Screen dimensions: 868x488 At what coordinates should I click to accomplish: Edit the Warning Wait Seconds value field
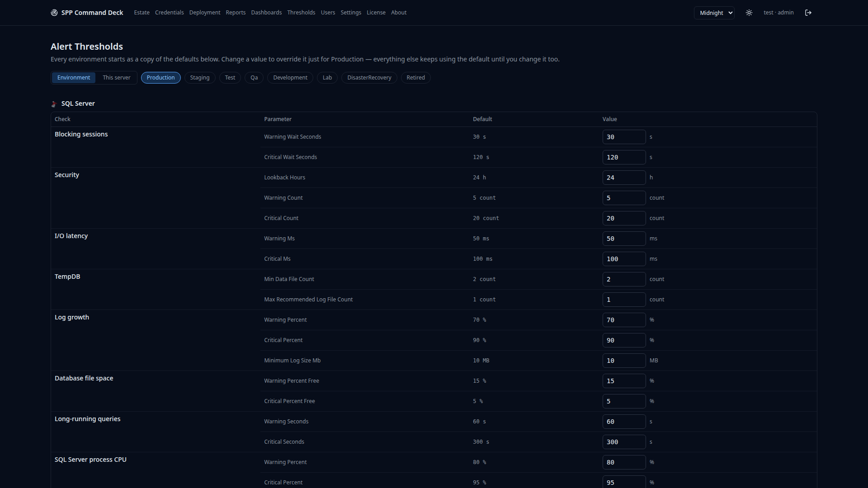point(624,137)
